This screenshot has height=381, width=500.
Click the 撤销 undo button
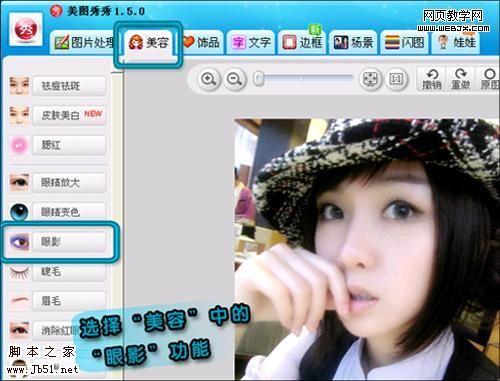coord(432,79)
